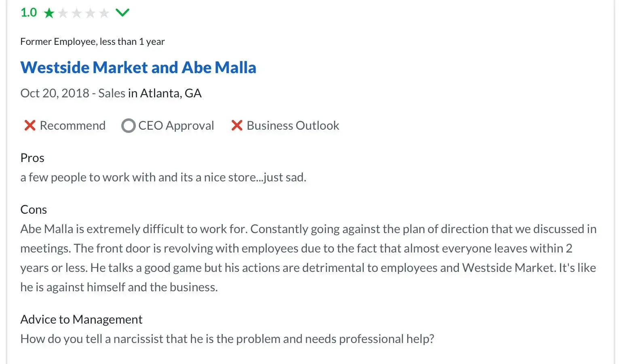Click the 1.0 rating number
The image size is (621, 364).
pos(29,13)
